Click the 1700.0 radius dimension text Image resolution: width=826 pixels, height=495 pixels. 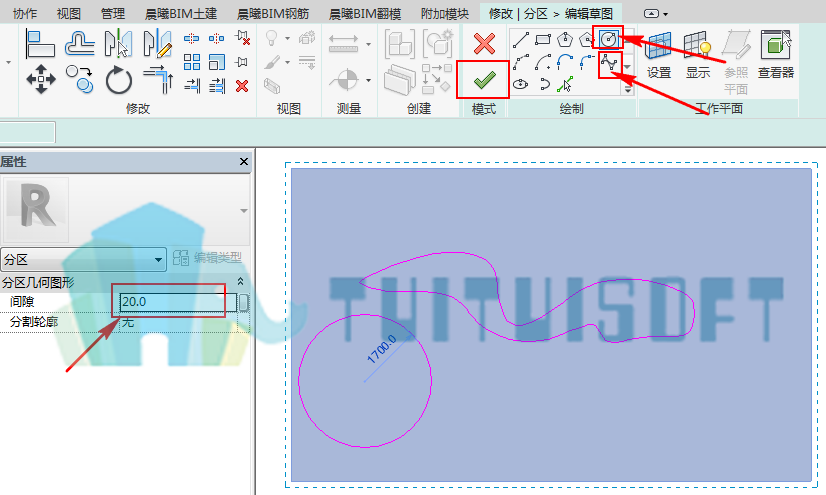(382, 349)
